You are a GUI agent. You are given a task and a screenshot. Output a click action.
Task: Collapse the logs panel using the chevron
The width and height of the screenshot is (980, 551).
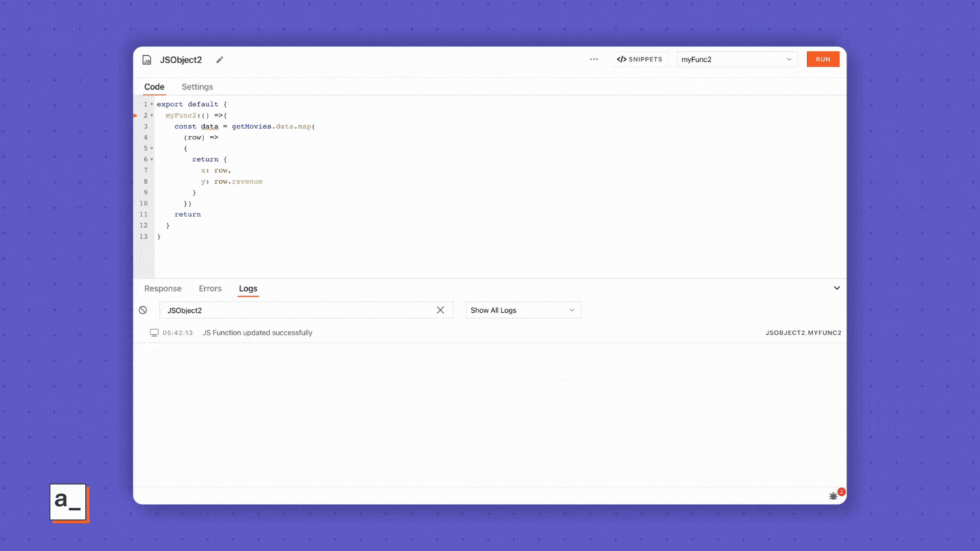(x=836, y=288)
